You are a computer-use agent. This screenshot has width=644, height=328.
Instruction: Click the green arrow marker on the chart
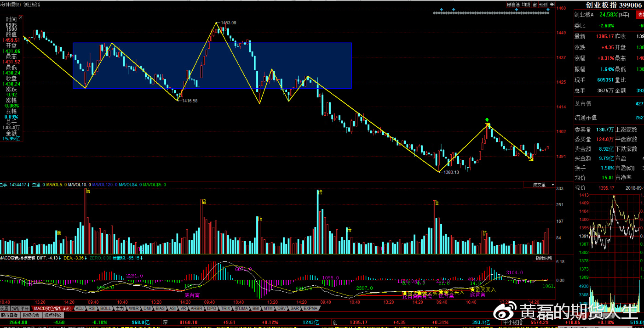[x=487, y=120]
